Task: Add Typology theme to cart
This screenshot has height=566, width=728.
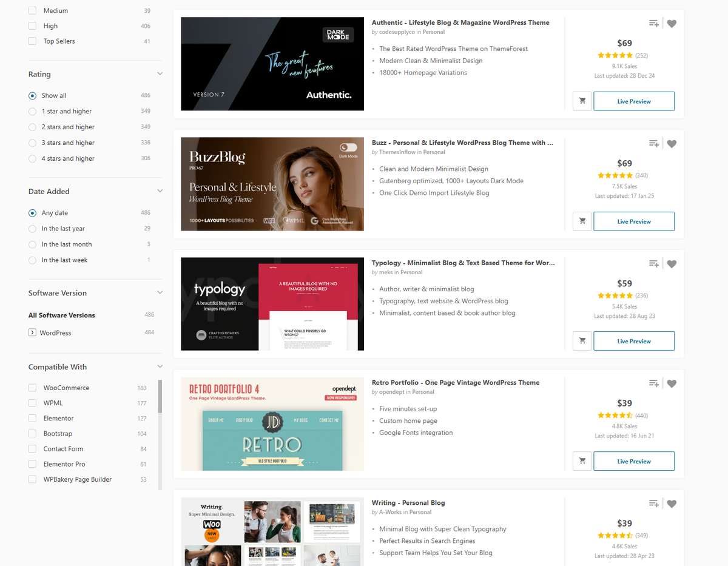Action: click(582, 341)
